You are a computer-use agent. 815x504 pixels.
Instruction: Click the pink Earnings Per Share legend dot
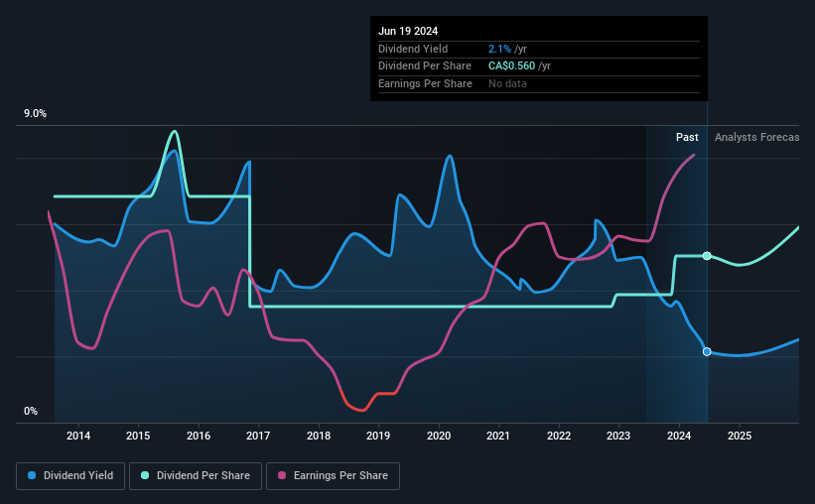coord(282,475)
